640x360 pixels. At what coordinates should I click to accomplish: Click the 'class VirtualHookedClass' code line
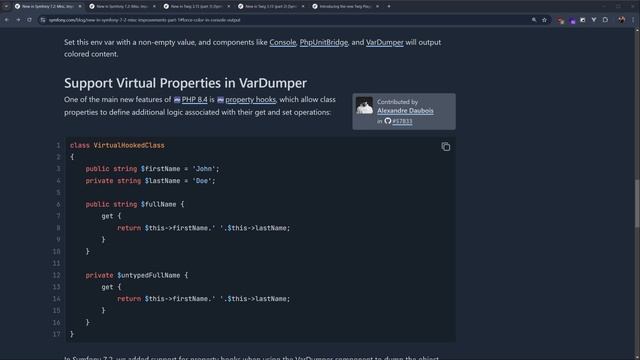pos(117,145)
